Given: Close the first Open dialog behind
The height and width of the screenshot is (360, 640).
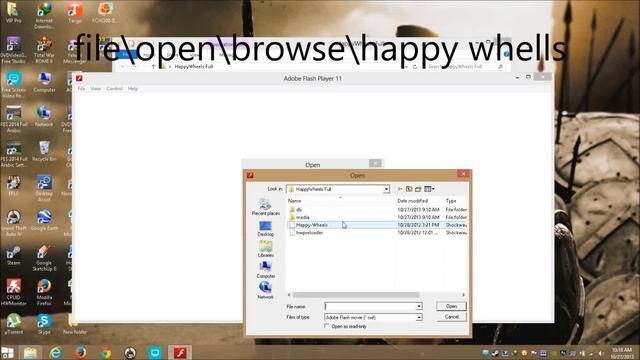Looking at the screenshot, I should 375,163.
